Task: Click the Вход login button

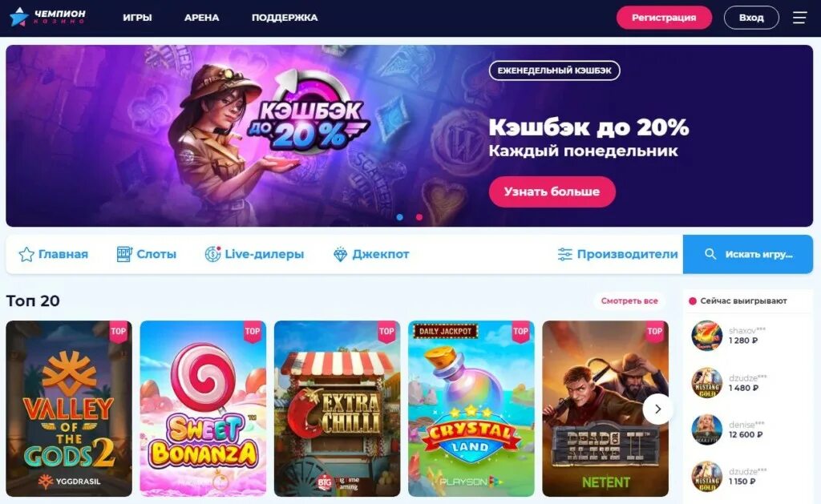Action: point(751,18)
